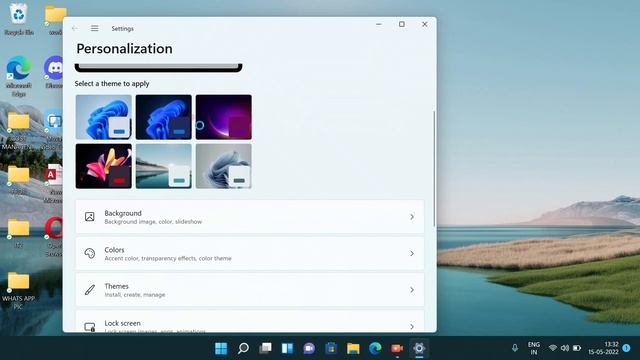Image resolution: width=640 pixels, height=360 pixels.
Task: Click the Settings gear taskbar icon
Action: pyautogui.click(x=419, y=348)
